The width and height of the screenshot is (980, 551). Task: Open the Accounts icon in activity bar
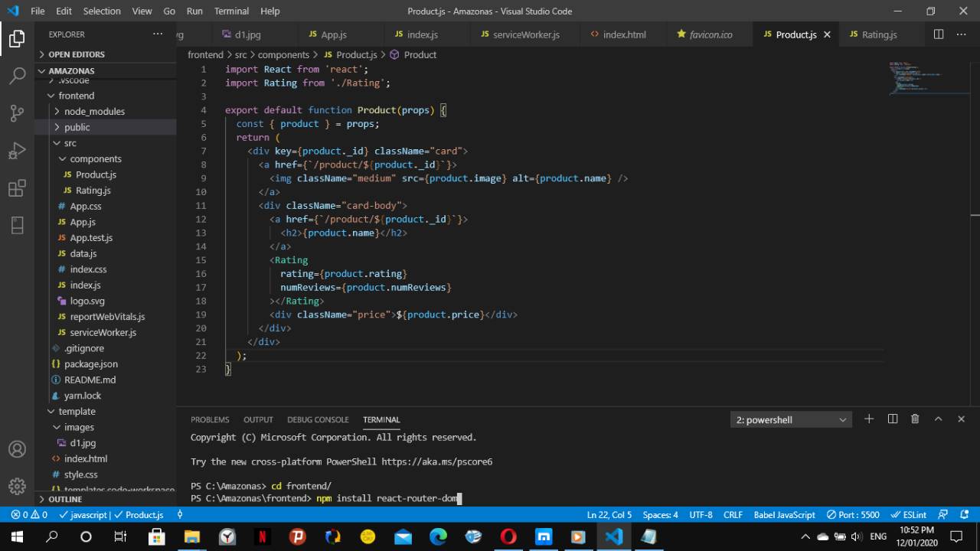[x=17, y=449]
